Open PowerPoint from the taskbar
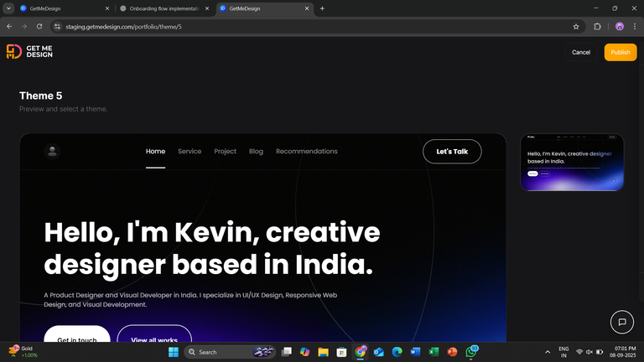This screenshot has width=644, height=362. click(452, 352)
